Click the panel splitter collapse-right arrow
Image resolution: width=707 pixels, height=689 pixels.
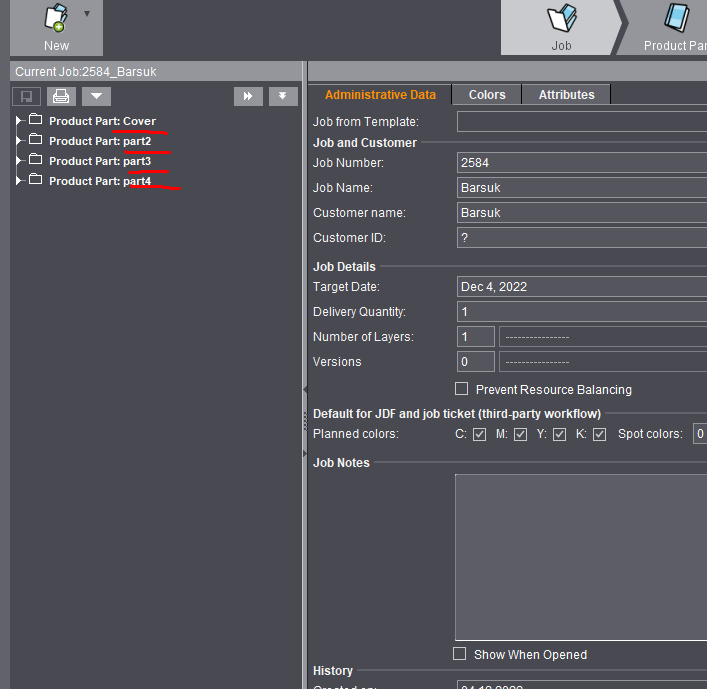[305, 453]
